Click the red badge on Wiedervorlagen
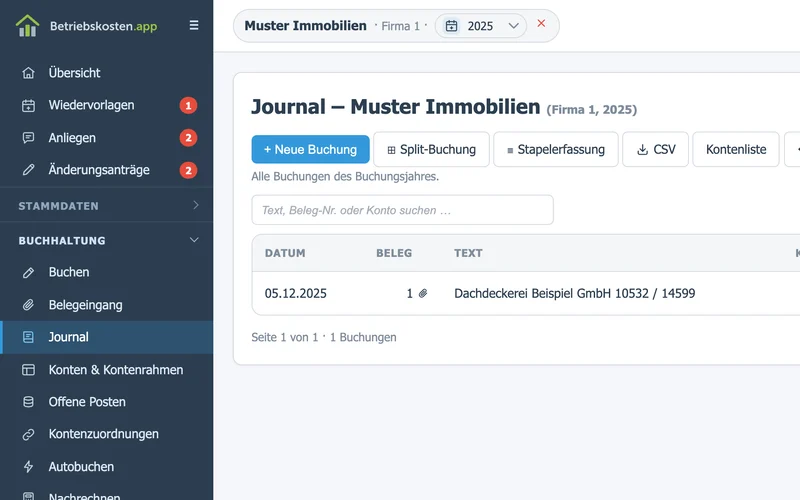 tap(188, 106)
